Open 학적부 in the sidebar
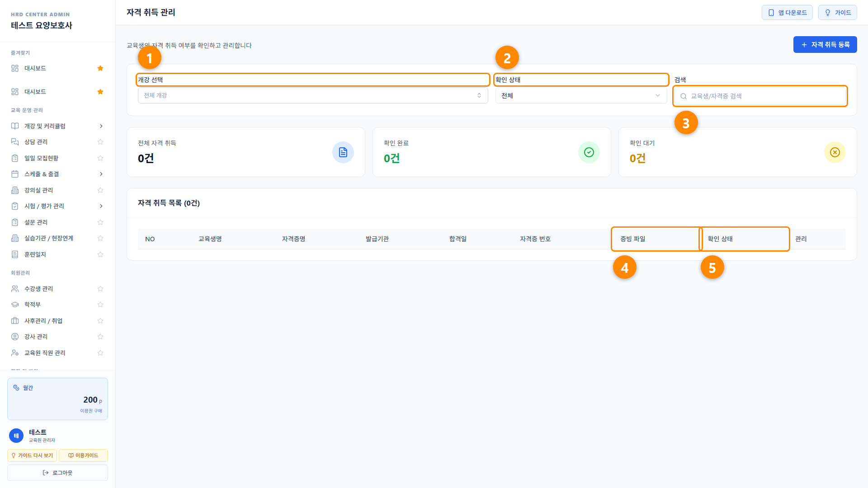This screenshot has width=868, height=488. coord(33,305)
